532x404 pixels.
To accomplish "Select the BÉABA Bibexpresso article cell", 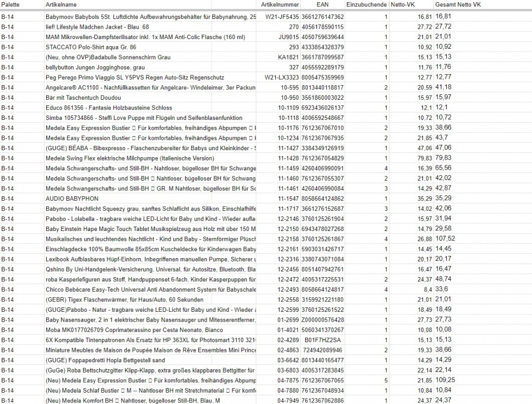I will (x=151, y=148).
